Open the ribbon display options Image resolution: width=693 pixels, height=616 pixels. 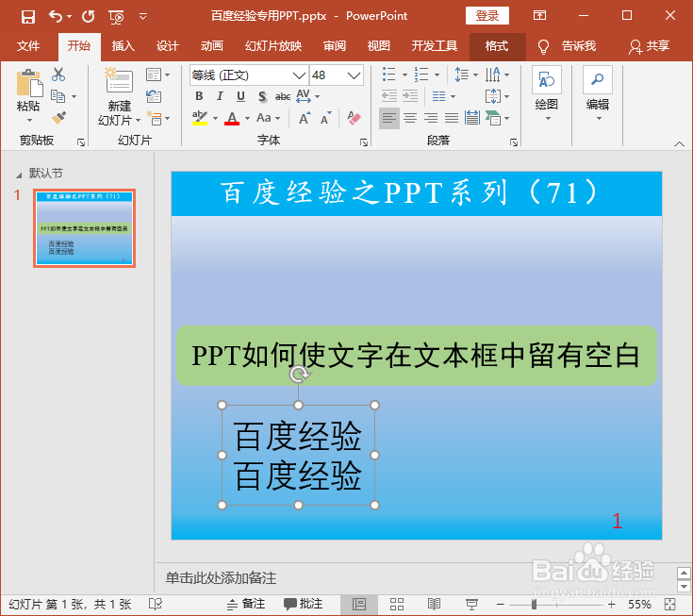click(x=539, y=15)
